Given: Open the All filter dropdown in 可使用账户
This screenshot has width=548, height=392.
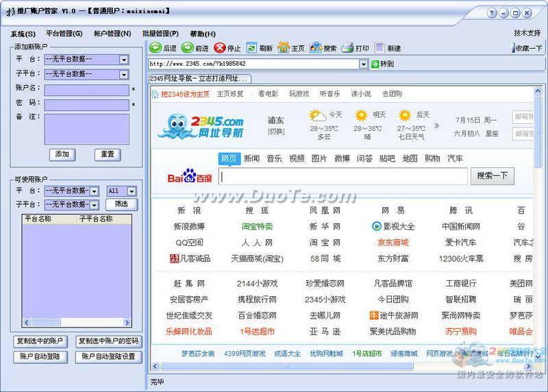Looking at the screenshot, I should tap(132, 191).
